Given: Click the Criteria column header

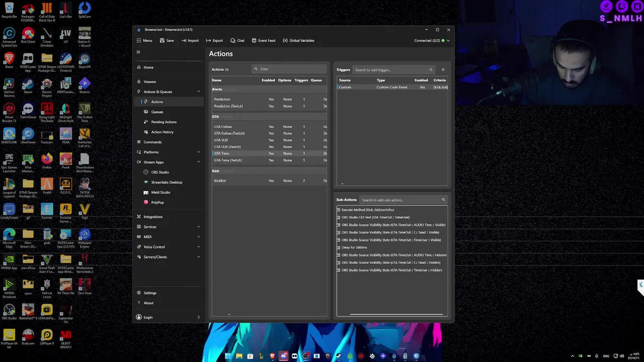Looking at the screenshot, I should (440, 80).
